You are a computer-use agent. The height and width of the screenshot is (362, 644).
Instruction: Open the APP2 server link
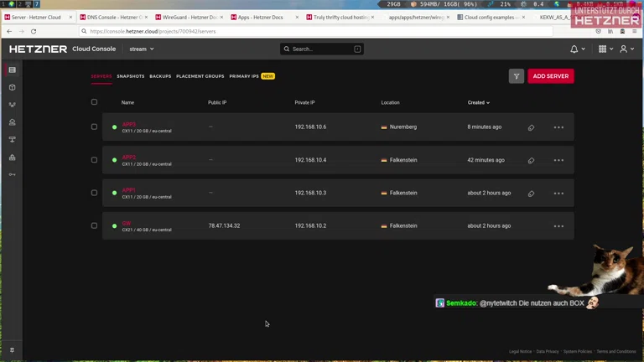[128, 158]
